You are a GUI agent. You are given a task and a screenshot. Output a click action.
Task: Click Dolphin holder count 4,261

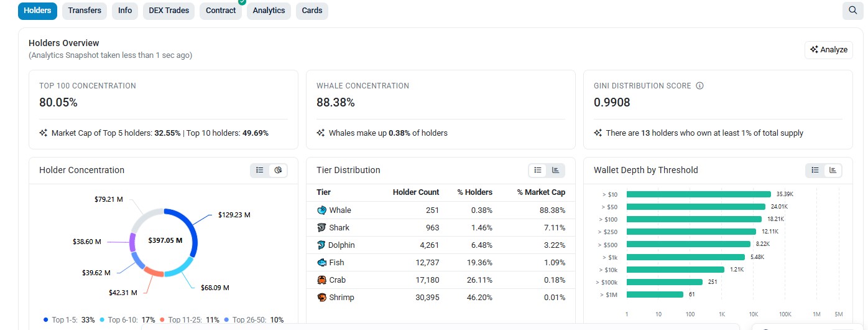pyautogui.click(x=429, y=245)
